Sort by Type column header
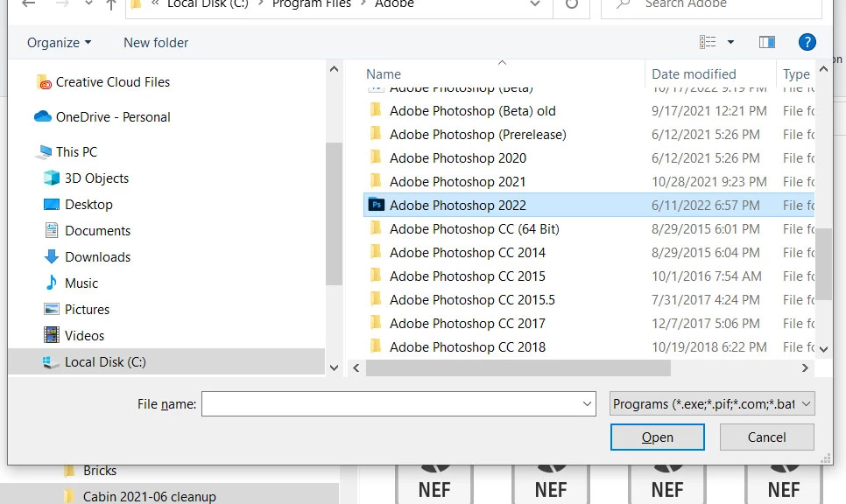This screenshot has height=504, width=846. coord(796,73)
